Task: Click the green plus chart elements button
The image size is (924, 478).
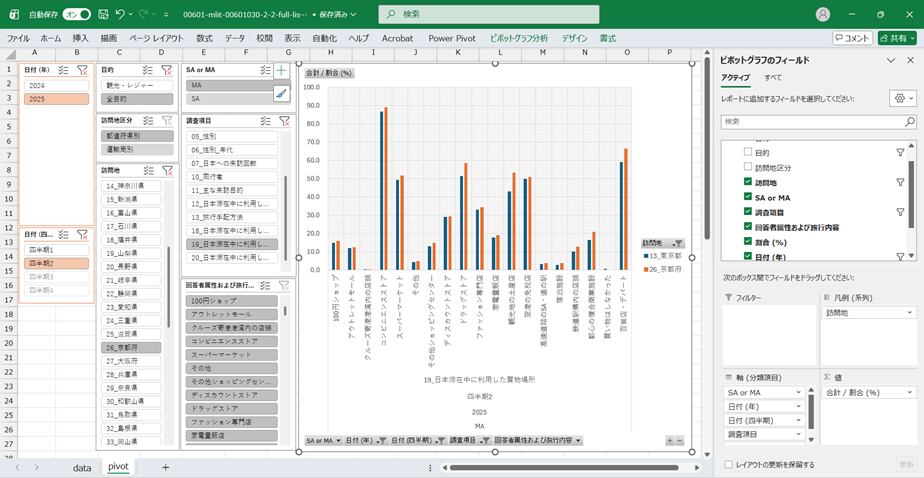Action: pos(282,71)
